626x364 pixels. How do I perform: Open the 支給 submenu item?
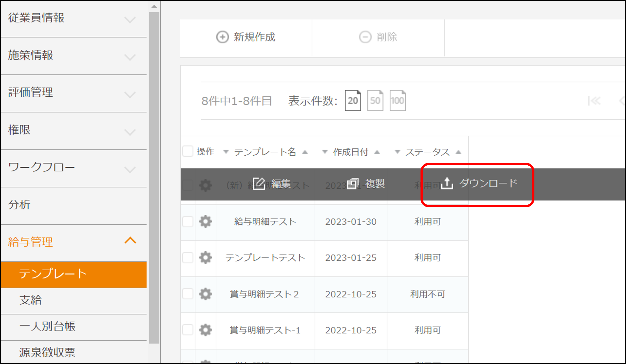(30, 300)
